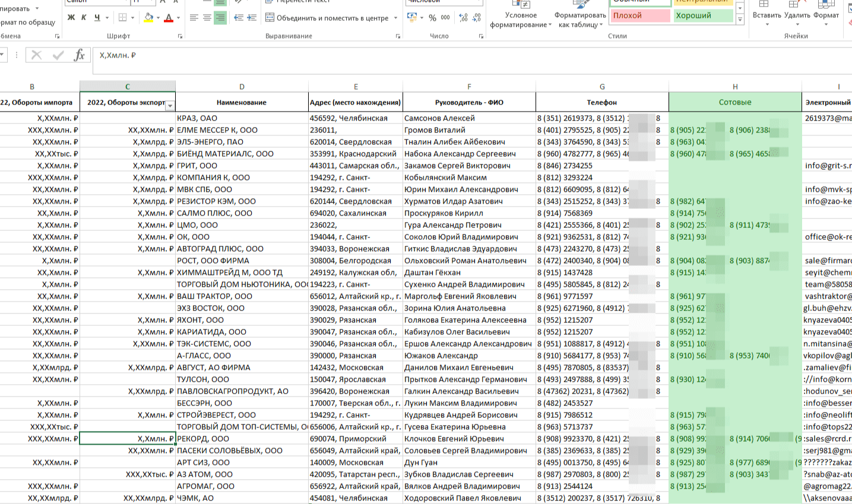Apply red font color

169,18
